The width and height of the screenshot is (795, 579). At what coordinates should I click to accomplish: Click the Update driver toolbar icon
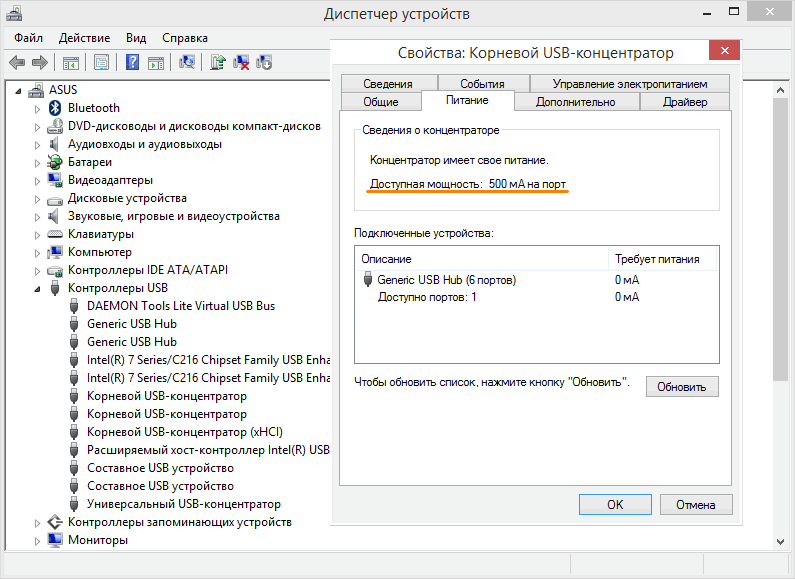coord(218,62)
